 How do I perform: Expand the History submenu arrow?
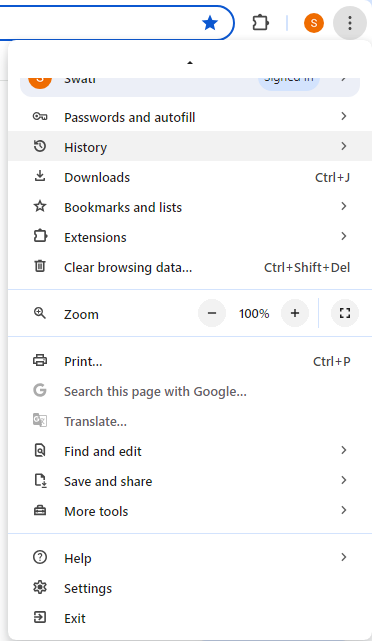point(344,146)
